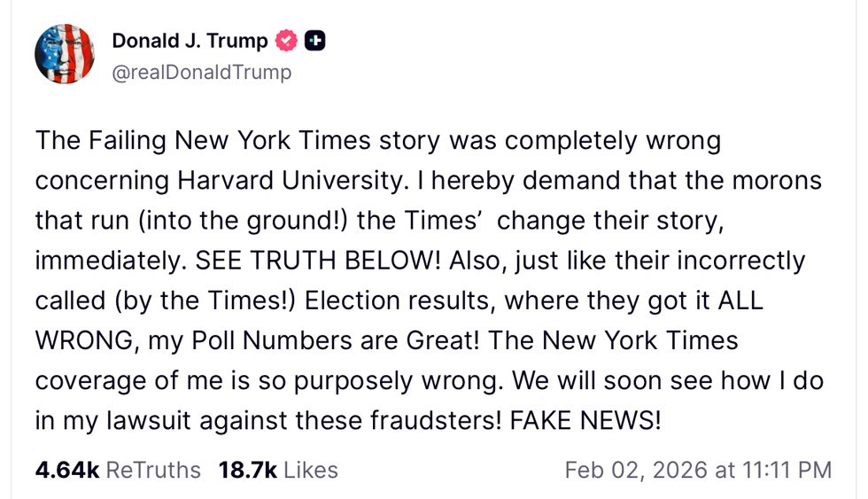Screen dimensions: 868x499
Task: Click the ReTruths label text
Action: (x=153, y=469)
